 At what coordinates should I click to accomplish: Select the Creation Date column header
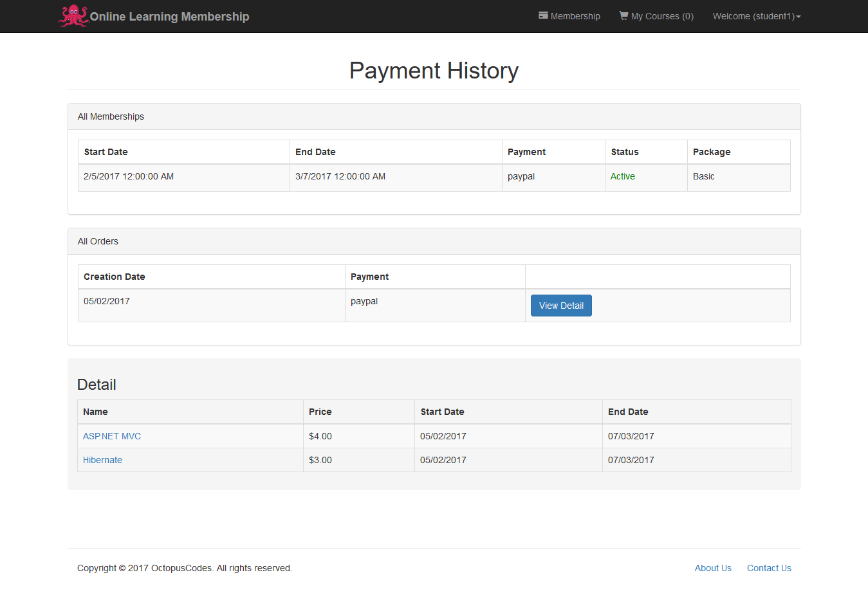[115, 277]
